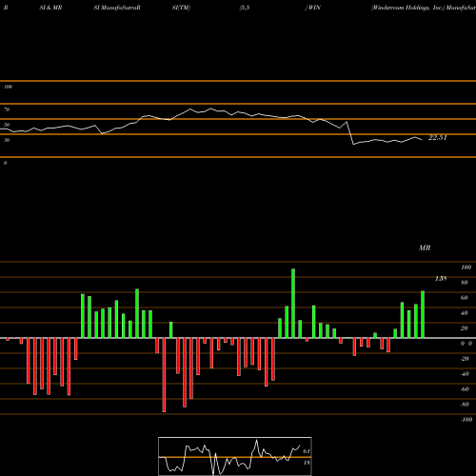Click the -40 label on MR axis
This screenshot has width=476, height=476.
465,374
